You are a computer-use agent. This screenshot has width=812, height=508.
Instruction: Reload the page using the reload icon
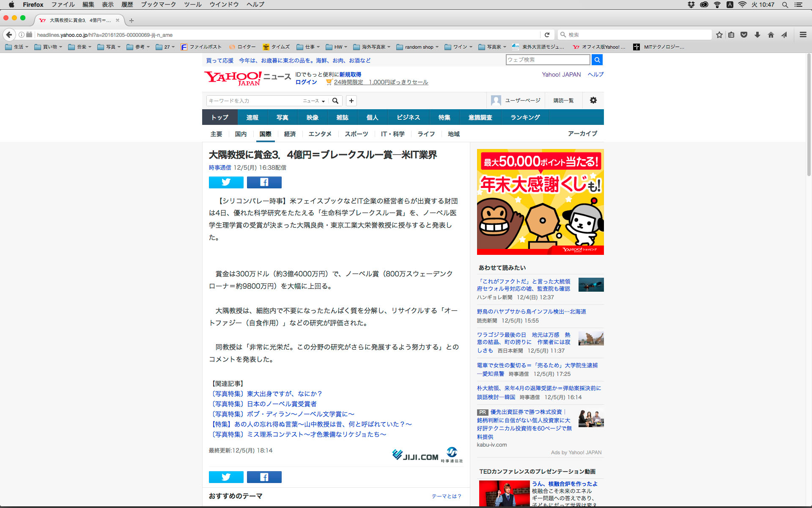tap(547, 35)
